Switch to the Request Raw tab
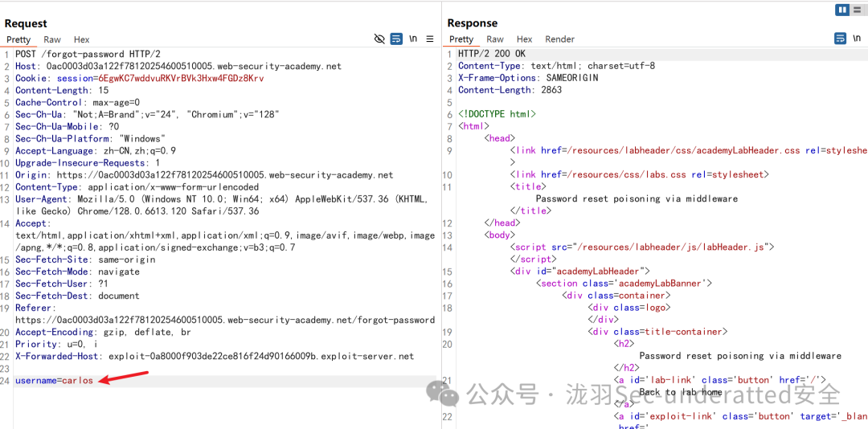This screenshot has height=429, width=868. pos(52,39)
